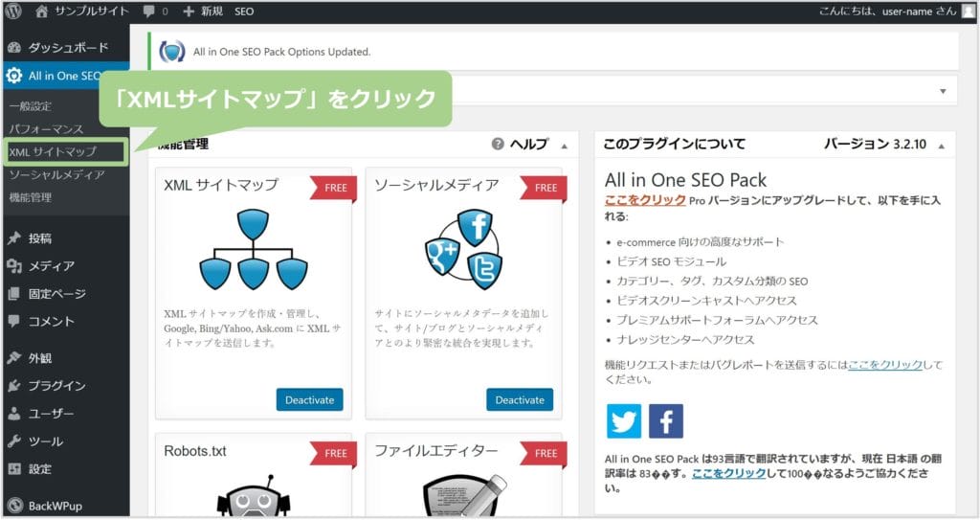This screenshot has height=520, width=980.
Task: Click the person icon beside ユーザー
Action: click(x=13, y=414)
